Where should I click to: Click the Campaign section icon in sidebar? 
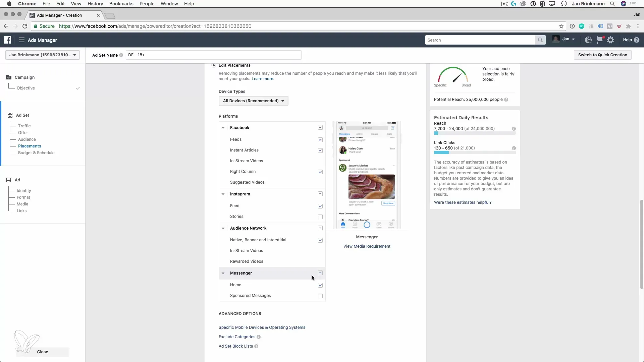(x=9, y=77)
